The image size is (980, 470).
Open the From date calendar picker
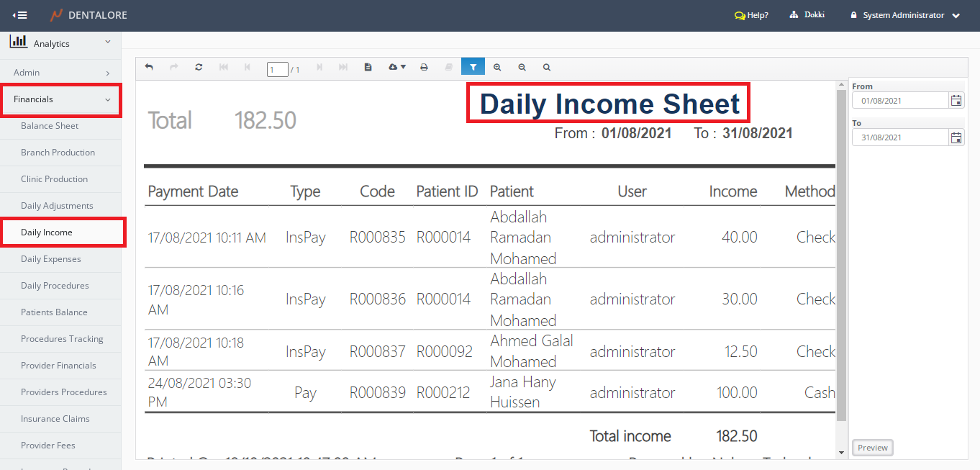click(x=956, y=101)
